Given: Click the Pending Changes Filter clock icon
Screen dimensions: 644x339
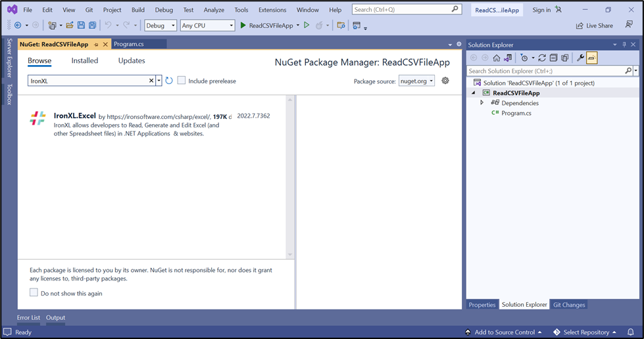Looking at the screenshot, I should [x=524, y=58].
